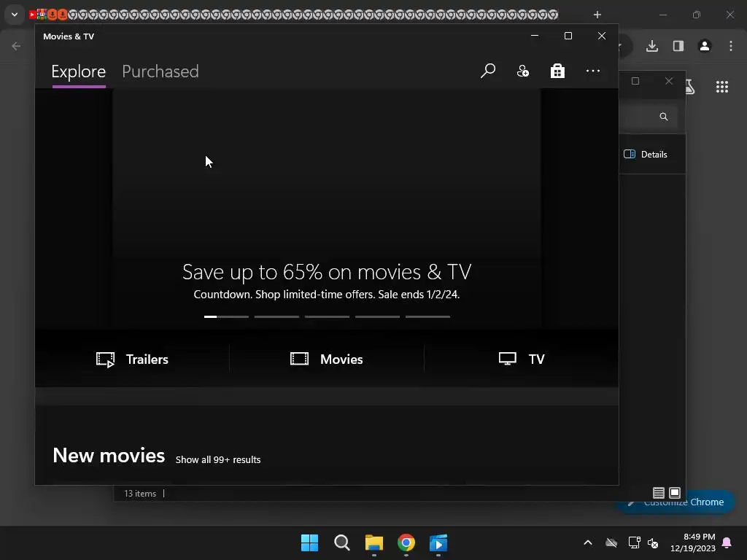Click File Explorer search magnifier
The image size is (747, 560).
pyautogui.click(x=664, y=117)
